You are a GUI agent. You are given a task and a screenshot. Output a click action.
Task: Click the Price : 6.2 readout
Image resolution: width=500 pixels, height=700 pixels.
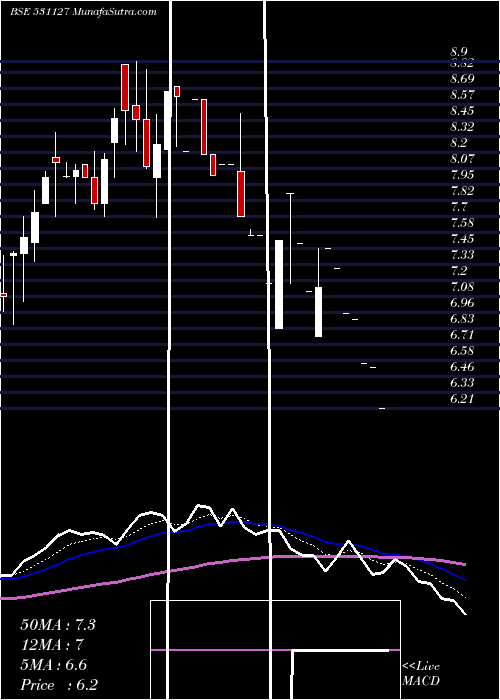tap(59, 685)
